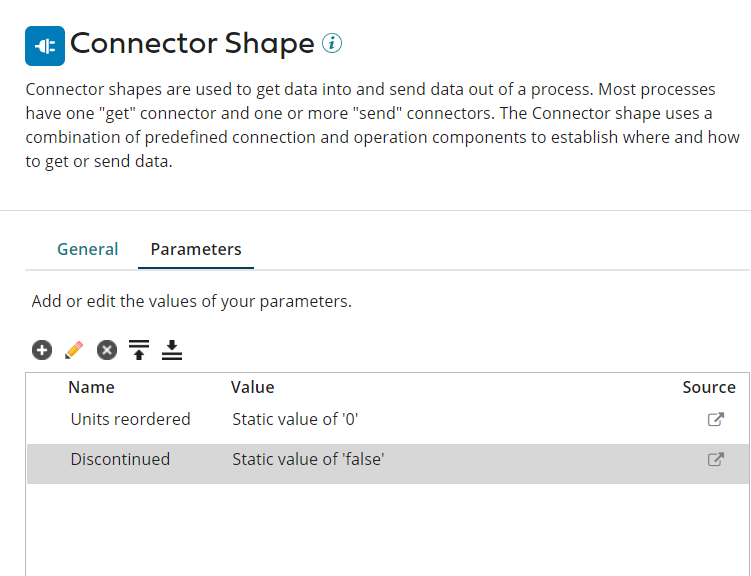The height and width of the screenshot is (576, 751).
Task: Click the Static value of '0' cell
Action: (x=295, y=420)
